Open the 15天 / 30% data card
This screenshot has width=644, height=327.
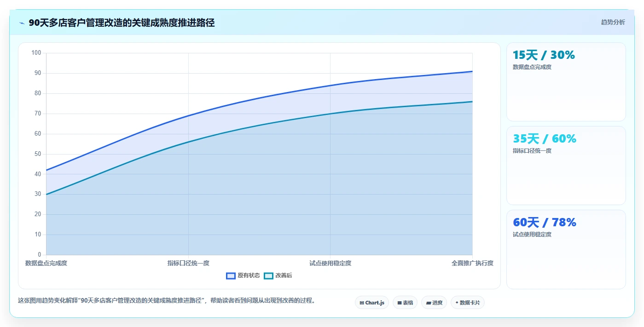566,82
